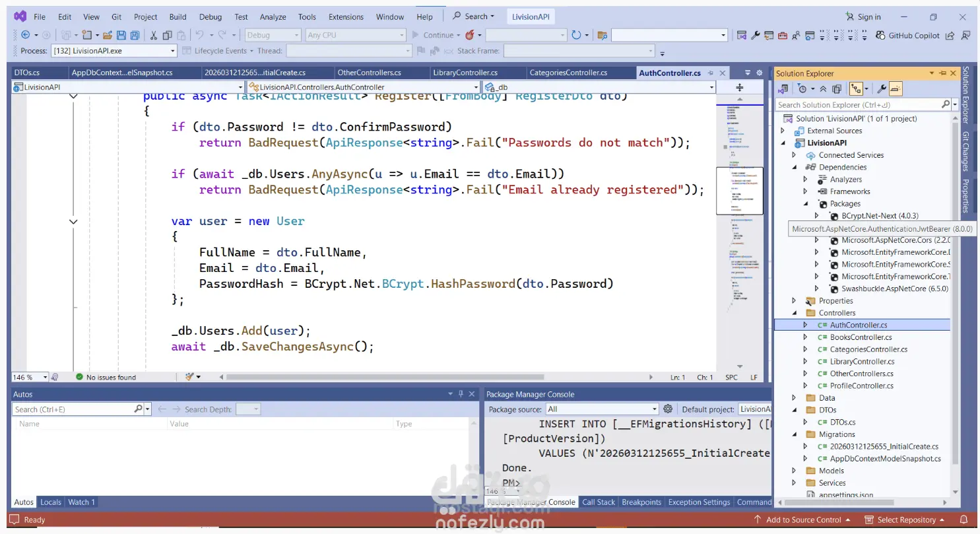Switch to the Call Stack tab
Viewport: 980px width, 534px height.
599,502
